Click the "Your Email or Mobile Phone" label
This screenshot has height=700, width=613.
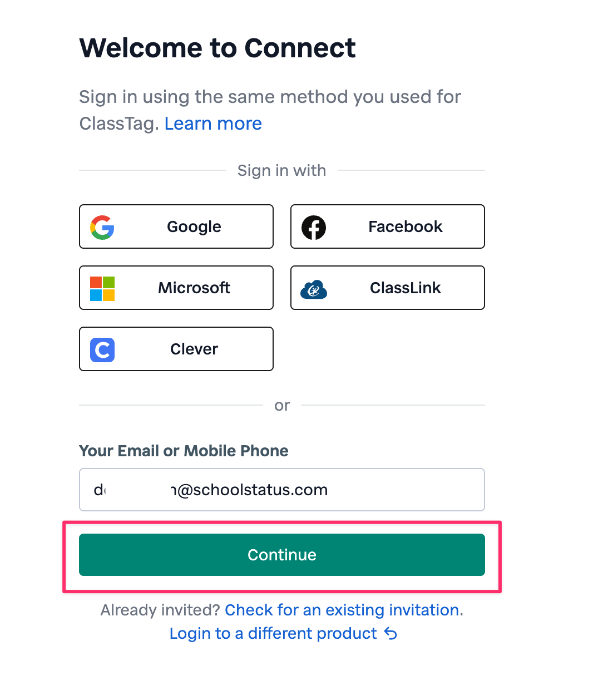pos(184,451)
